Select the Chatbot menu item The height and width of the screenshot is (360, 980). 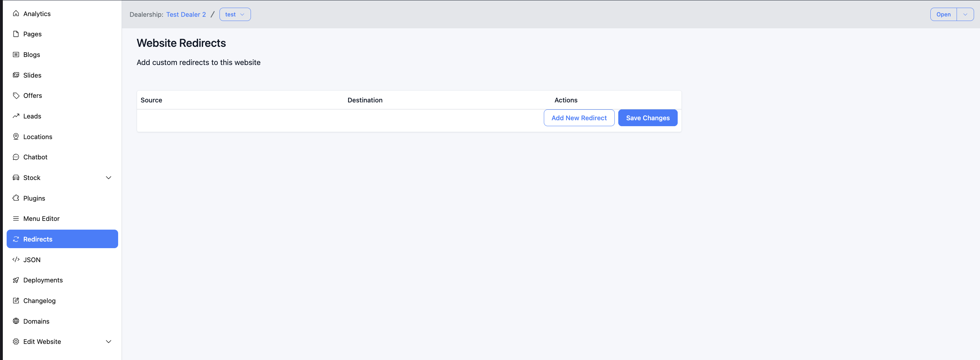(x=63, y=157)
